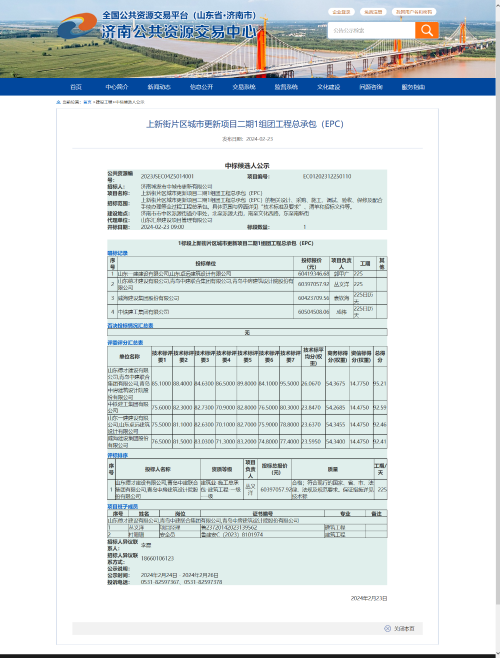Viewport: 500px width, 658px height.
Task: Click the announcement period 2024年2月24日 line
Action: pyautogui.click(x=180, y=575)
